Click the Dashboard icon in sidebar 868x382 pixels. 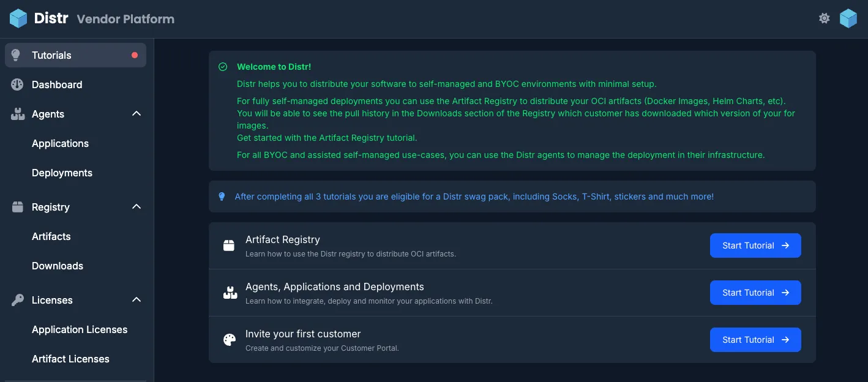[x=17, y=84]
